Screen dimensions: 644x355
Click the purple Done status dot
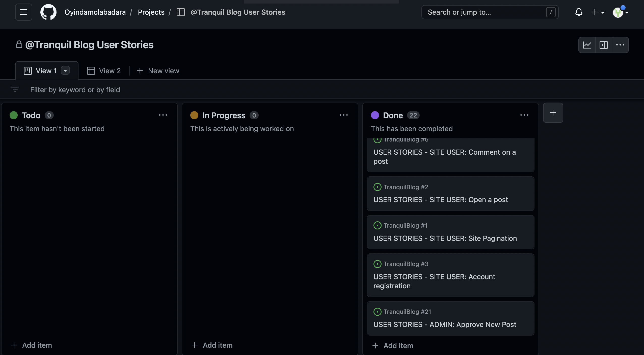375,115
